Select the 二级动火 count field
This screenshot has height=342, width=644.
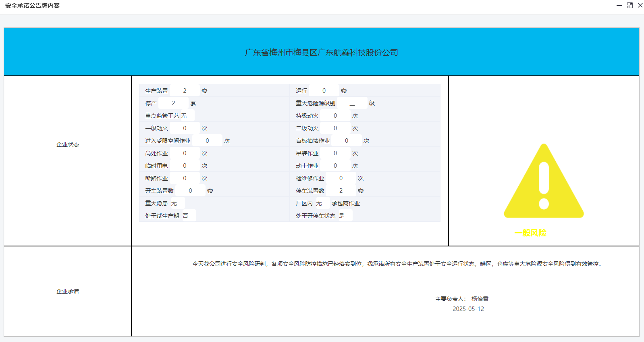(x=335, y=128)
